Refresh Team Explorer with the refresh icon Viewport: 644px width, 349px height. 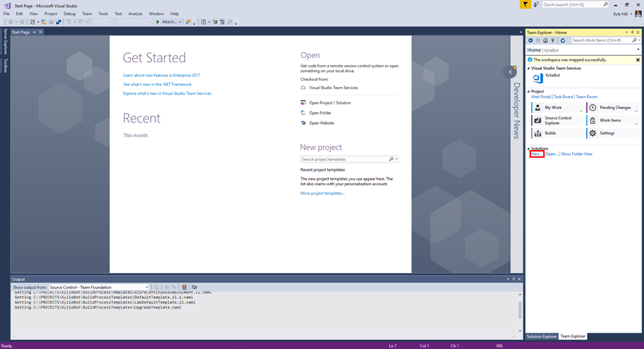(x=563, y=40)
